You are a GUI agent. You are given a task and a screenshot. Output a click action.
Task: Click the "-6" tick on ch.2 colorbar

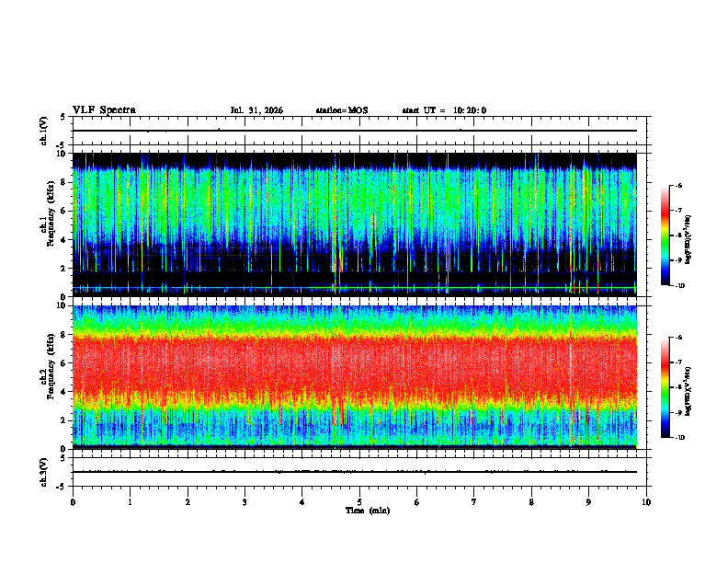pos(678,338)
